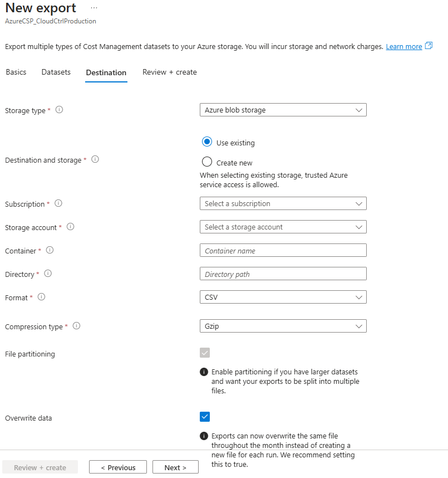This screenshot has width=448, height=478.
Task: Click the info icon next to Storage type
Action: pos(59,110)
